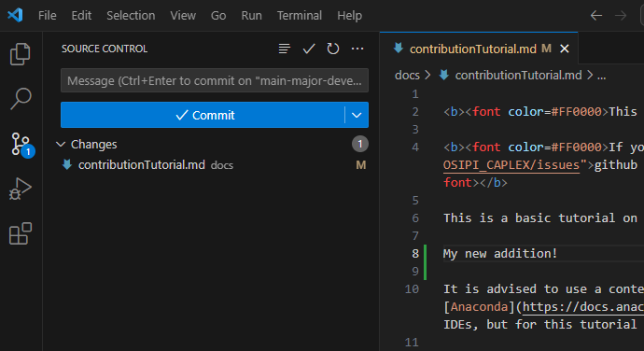The height and width of the screenshot is (351, 644).
Task: Click the breadcrumb ellipsis segment
Action: point(601,76)
